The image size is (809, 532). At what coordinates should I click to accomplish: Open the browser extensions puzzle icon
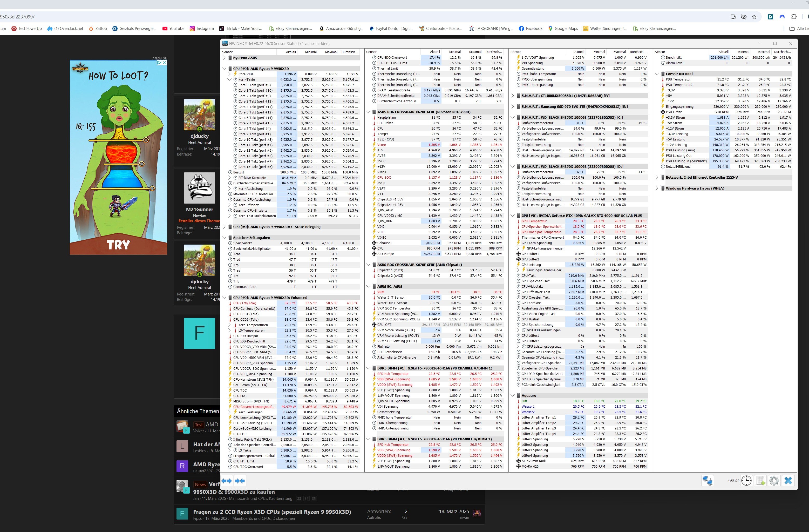[794, 17]
